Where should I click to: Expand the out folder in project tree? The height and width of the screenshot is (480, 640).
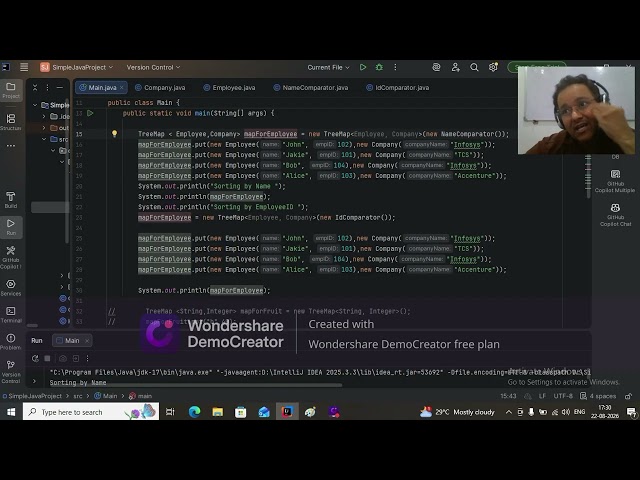click(44, 128)
